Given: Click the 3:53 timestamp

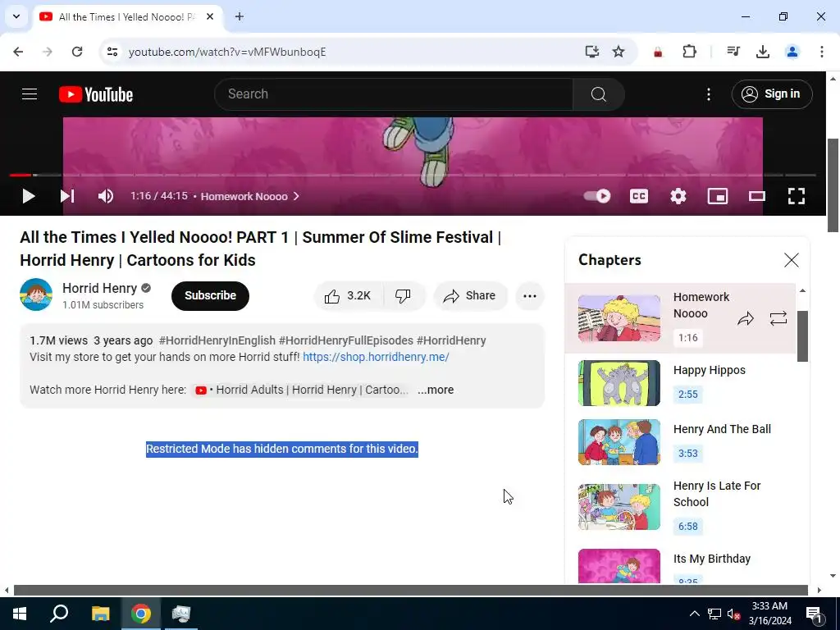Looking at the screenshot, I should point(688,453).
